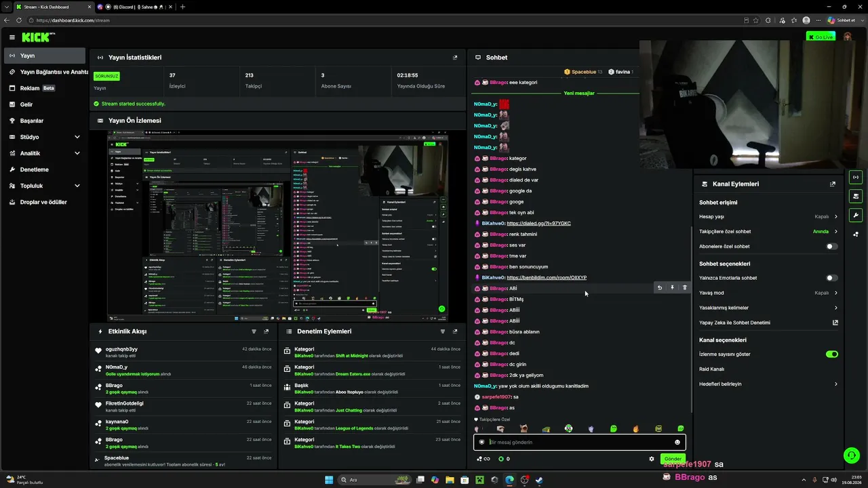868x488 pixels.
Task: Click the reply icon on the hovered ABİ message
Action: coord(660,287)
